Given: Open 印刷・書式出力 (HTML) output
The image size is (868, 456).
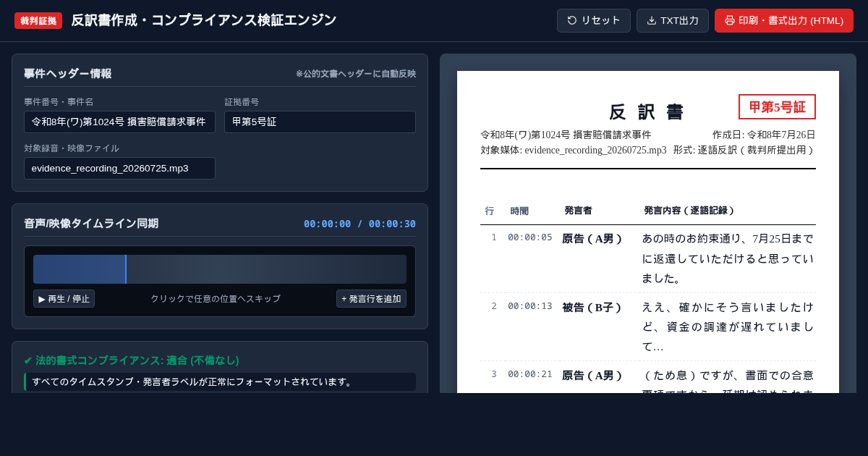Looking at the screenshot, I should 784,20.
